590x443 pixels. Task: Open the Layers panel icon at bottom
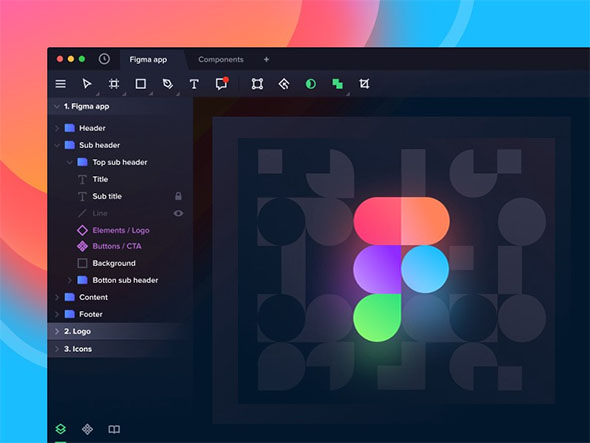61,429
